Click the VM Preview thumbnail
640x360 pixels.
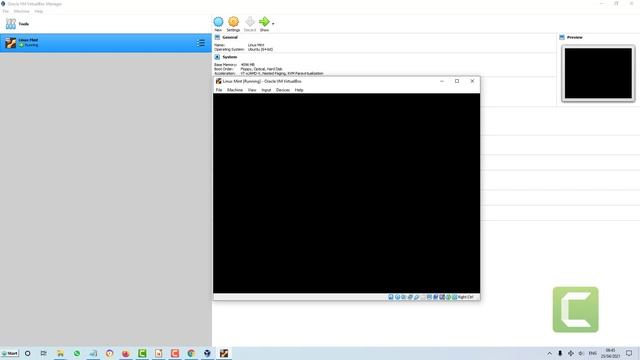598,73
